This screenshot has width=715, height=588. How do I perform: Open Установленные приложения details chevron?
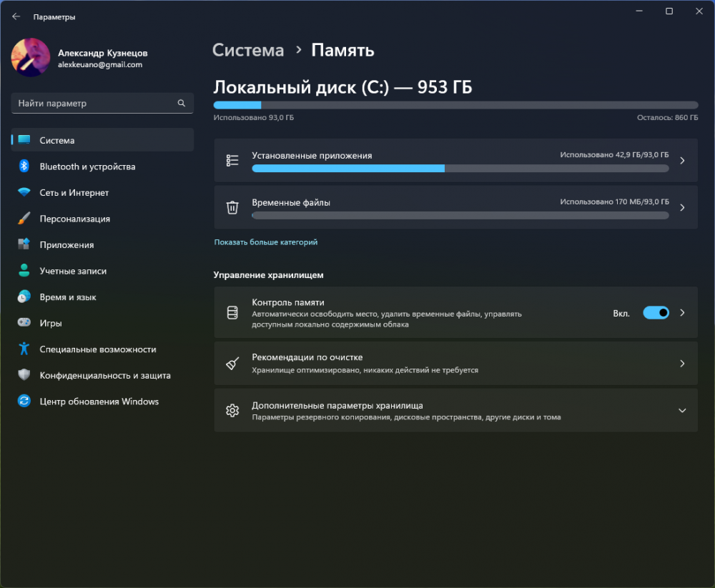681,161
